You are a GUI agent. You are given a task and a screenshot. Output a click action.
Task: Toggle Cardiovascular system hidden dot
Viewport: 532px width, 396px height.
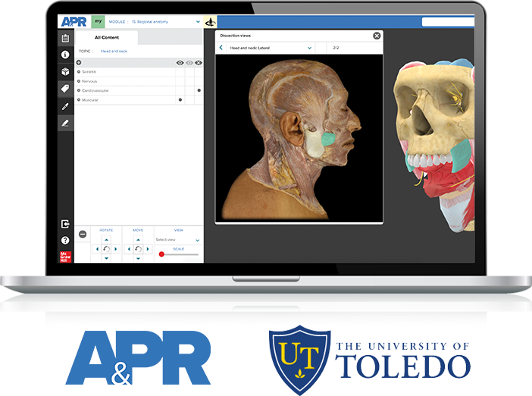coord(199,90)
